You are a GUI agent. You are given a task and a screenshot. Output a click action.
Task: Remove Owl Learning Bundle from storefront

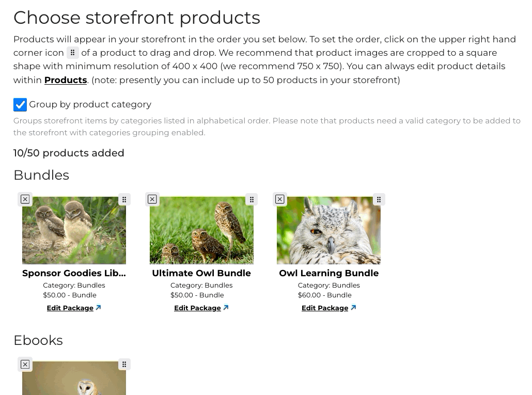(280, 199)
